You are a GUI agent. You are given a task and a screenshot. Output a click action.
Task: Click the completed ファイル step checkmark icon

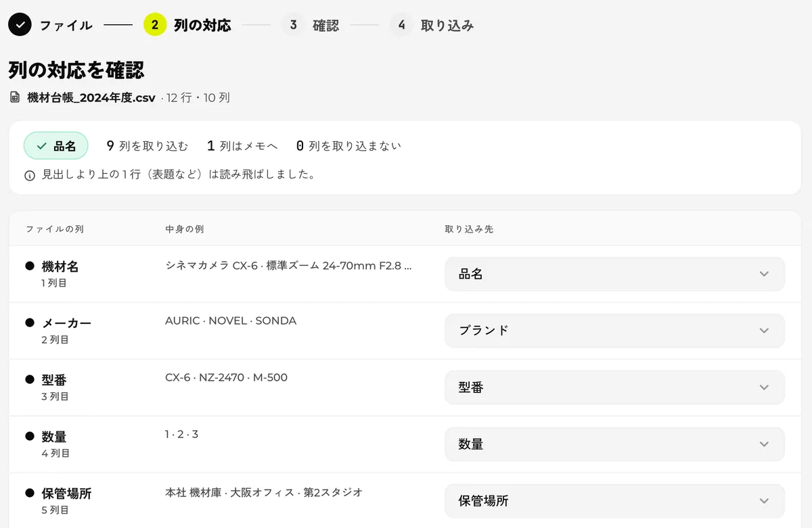[x=20, y=25]
